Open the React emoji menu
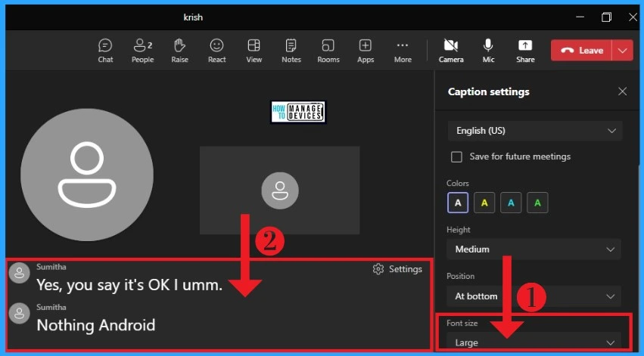This screenshot has width=644, height=356. click(216, 51)
